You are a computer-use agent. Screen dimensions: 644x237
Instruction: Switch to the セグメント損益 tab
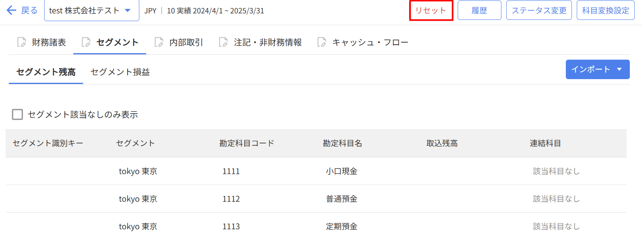[x=120, y=72]
